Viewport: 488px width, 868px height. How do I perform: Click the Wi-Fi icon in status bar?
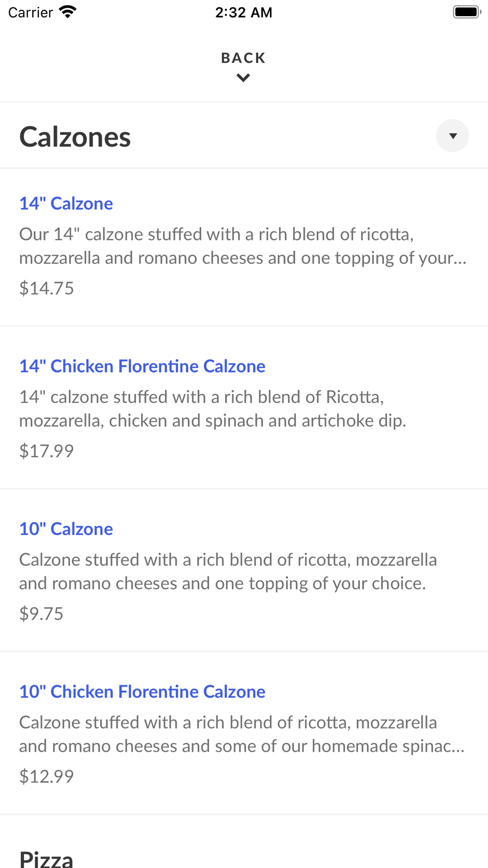[x=68, y=12]
